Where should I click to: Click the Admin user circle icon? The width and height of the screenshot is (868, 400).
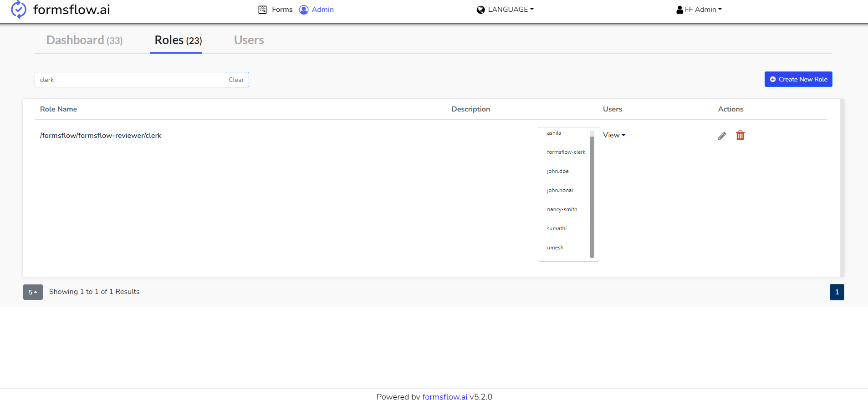pos(303,10)
